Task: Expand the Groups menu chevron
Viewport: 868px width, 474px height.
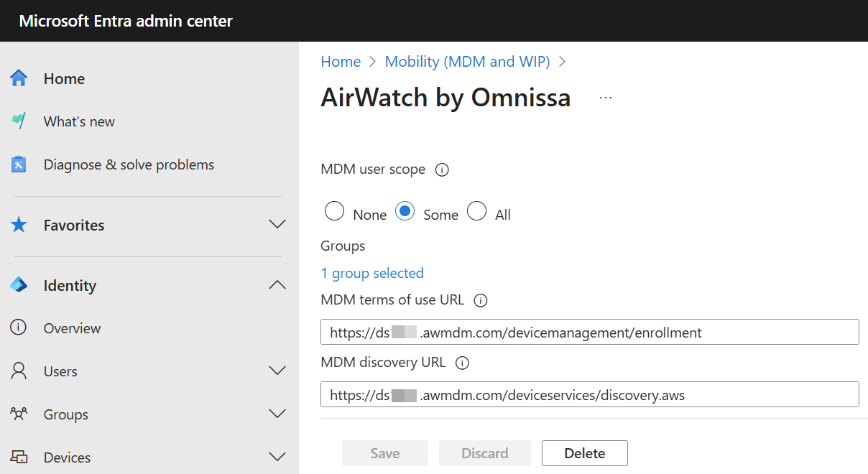Action: tap(277, 414)
